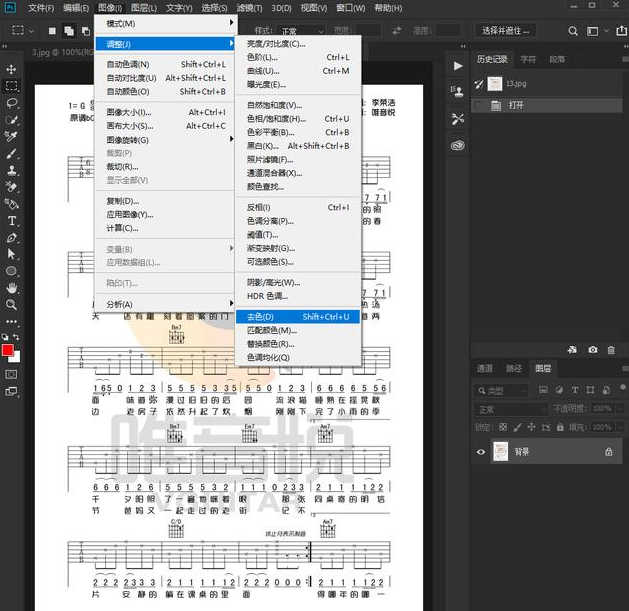The image size is (629, 611).
Task: Select the Rectangular Marquee tool
Action: [11, 86]
